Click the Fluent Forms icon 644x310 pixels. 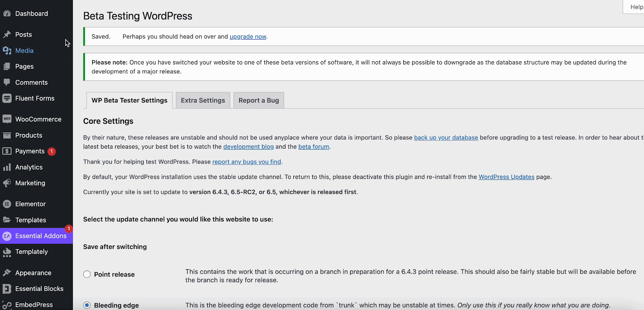[x=7, y=98]
